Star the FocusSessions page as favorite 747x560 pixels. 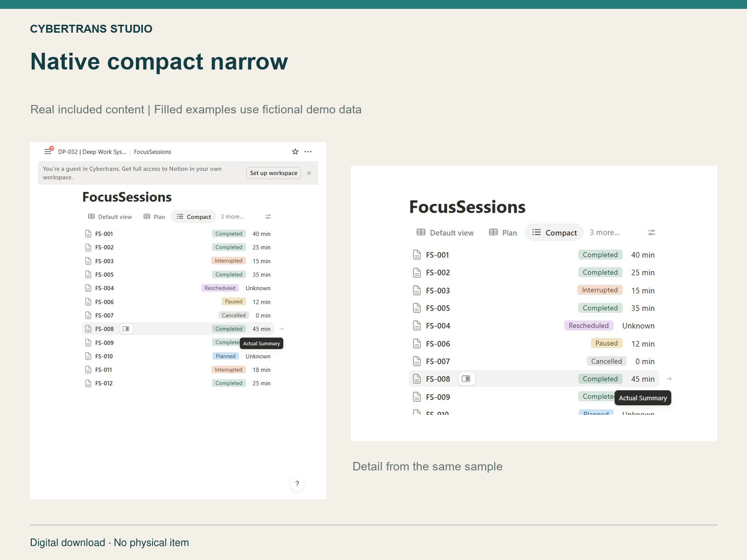pos(295,152)
